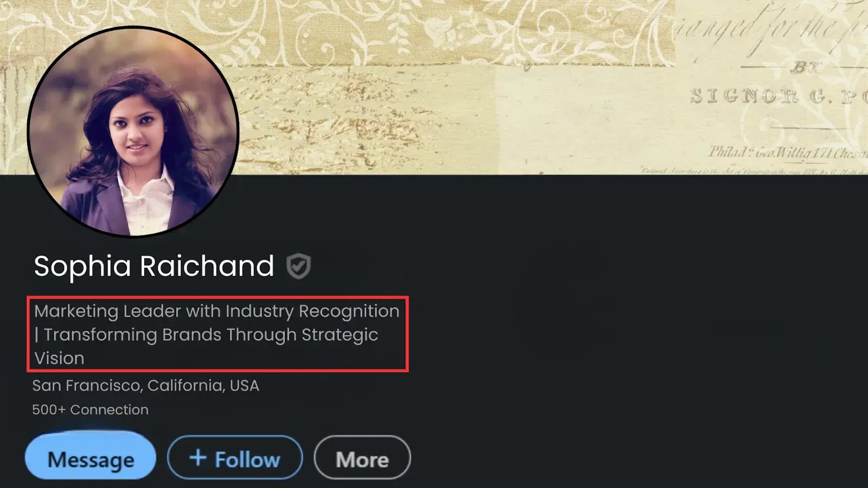This screenshot has height=488, width=868.
Task: Click the Sophia Raichand profile name
Action: pos(154,266)
